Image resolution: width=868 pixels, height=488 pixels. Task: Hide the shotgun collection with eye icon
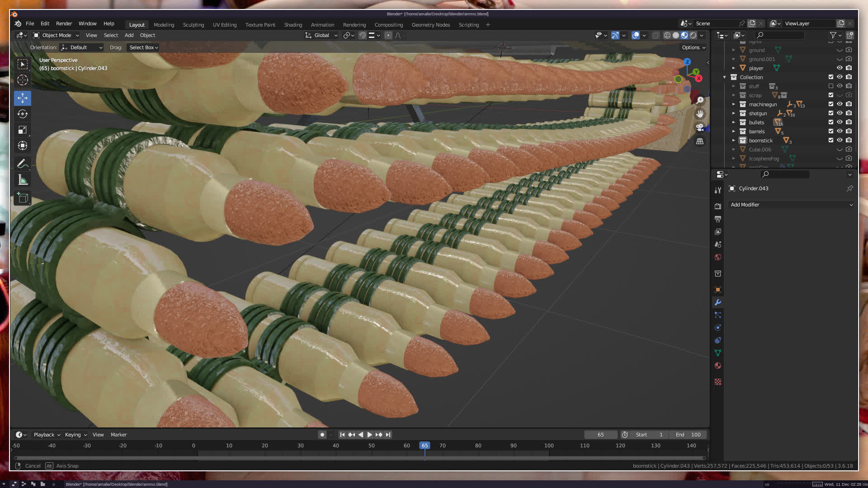840,113
